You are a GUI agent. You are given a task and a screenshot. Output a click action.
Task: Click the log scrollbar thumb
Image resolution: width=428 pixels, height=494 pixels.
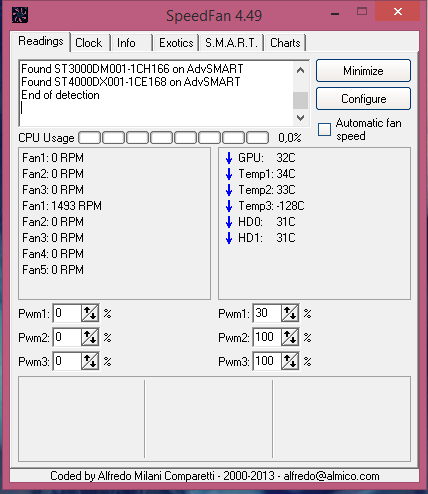(300, 100)
